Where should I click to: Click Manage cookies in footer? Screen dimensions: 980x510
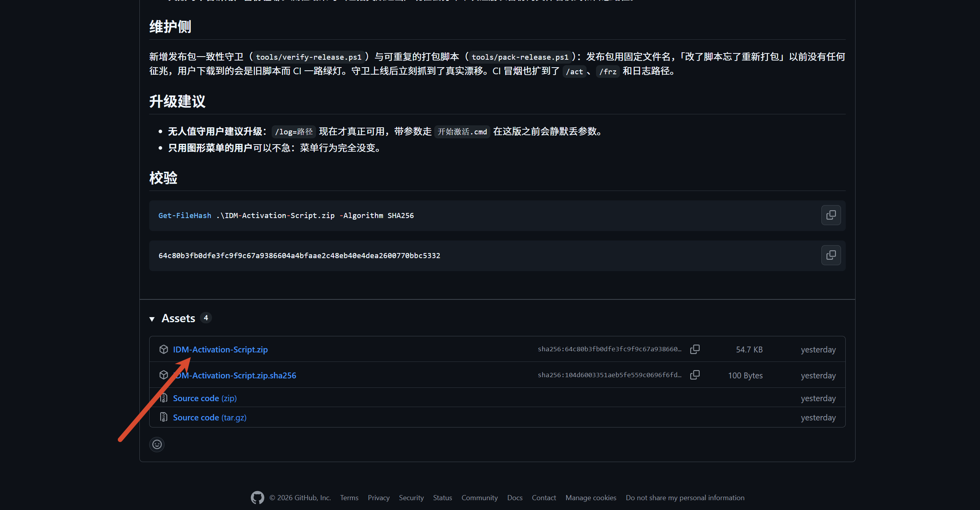tap(591, 497)
